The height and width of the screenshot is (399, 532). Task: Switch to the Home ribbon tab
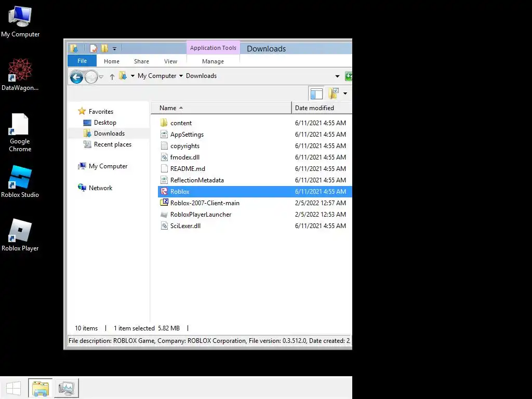112,61
